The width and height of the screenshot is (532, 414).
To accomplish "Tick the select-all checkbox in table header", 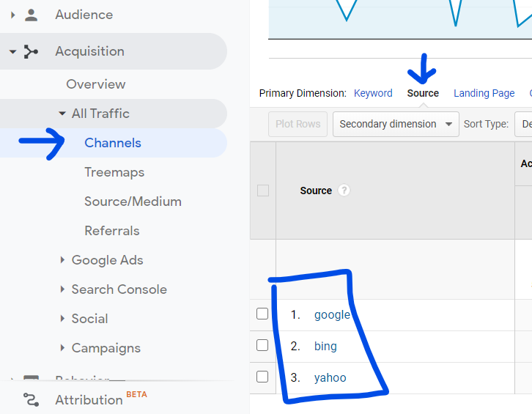I will point(263,191).
